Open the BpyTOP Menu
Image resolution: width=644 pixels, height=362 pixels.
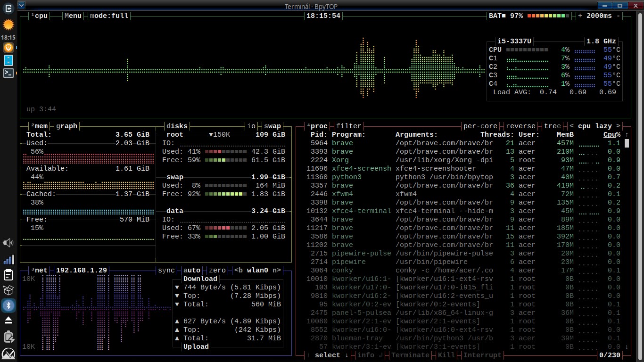click(x=73, y=16)
